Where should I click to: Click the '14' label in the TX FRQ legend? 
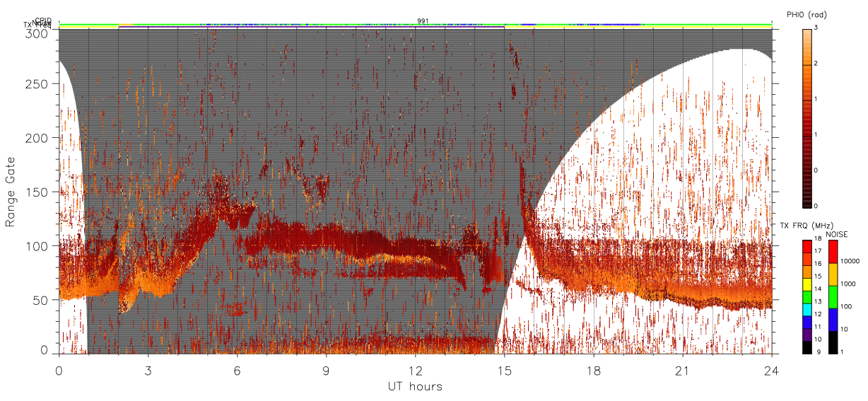[819, 290]
